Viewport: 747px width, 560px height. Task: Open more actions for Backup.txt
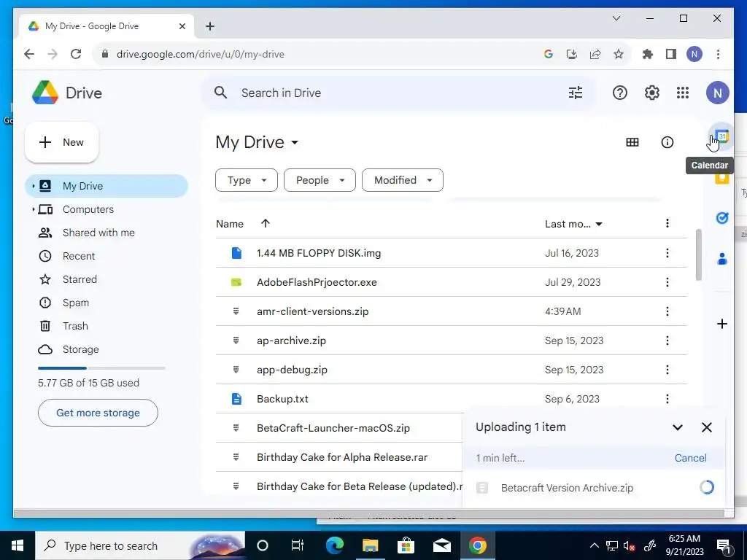[667, 399]
